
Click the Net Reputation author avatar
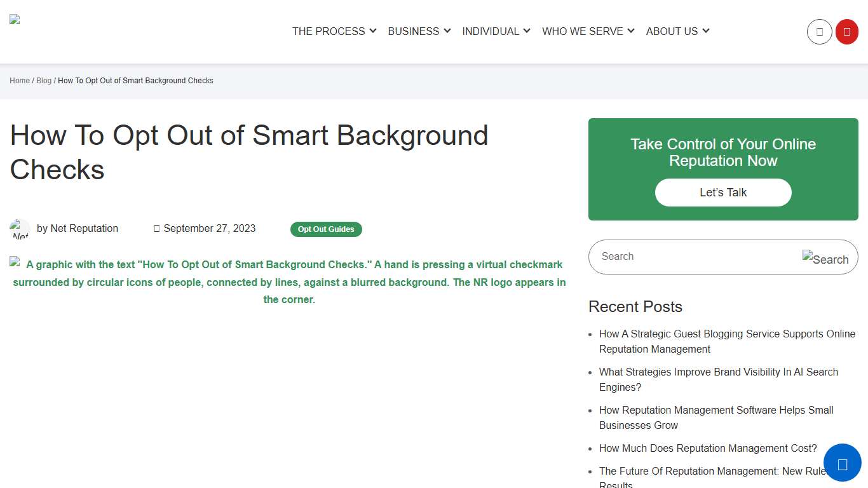(x=20, y=229)
